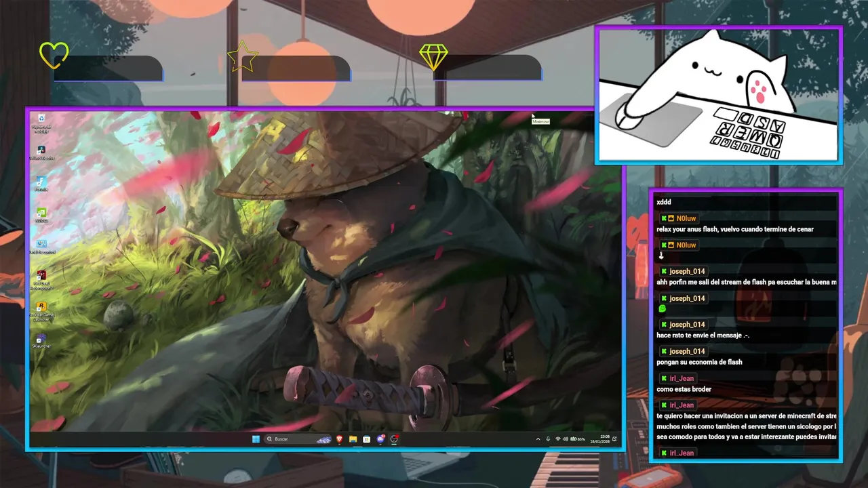
Task: Open File Explorer from the taskbar
Action: click(353, 439)
